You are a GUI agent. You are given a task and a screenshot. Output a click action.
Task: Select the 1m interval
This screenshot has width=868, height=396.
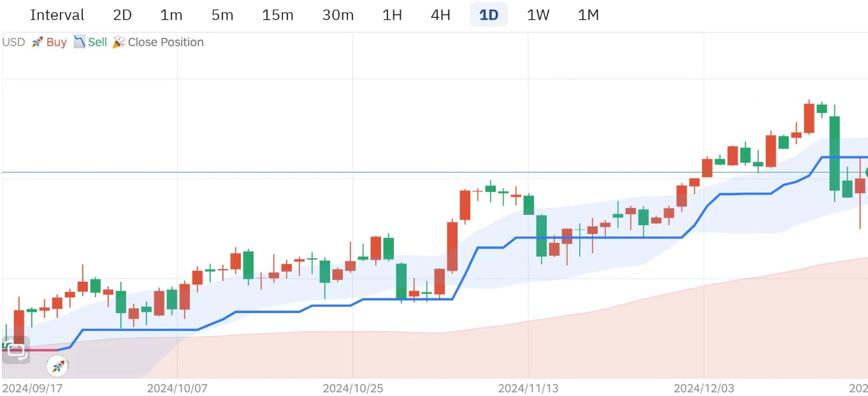click(171, 15)
